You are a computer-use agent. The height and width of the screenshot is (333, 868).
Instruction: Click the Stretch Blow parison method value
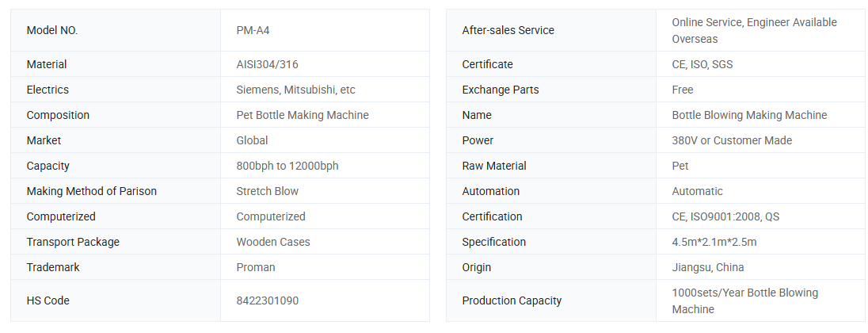click(268, 191)
